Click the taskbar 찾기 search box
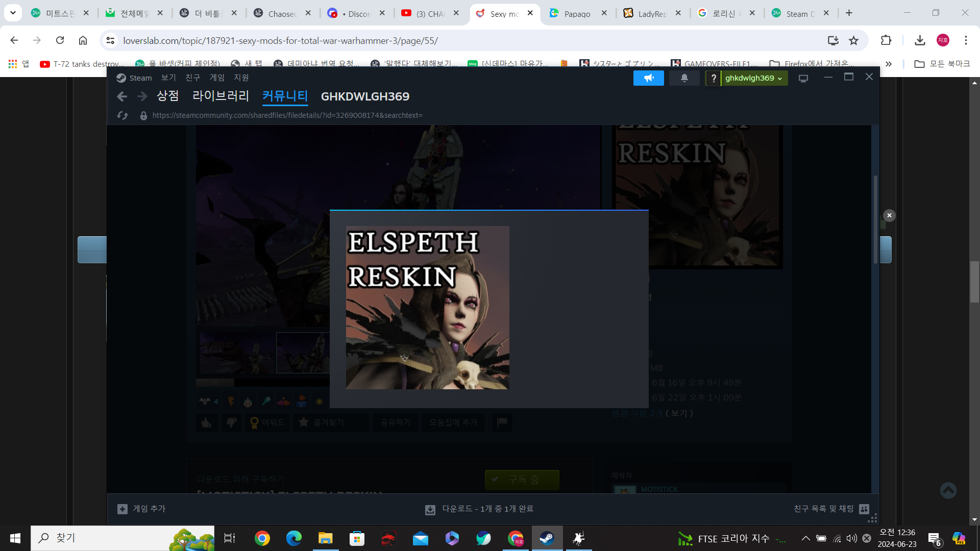This screenshot has width=980, height=551. (122, 538)
